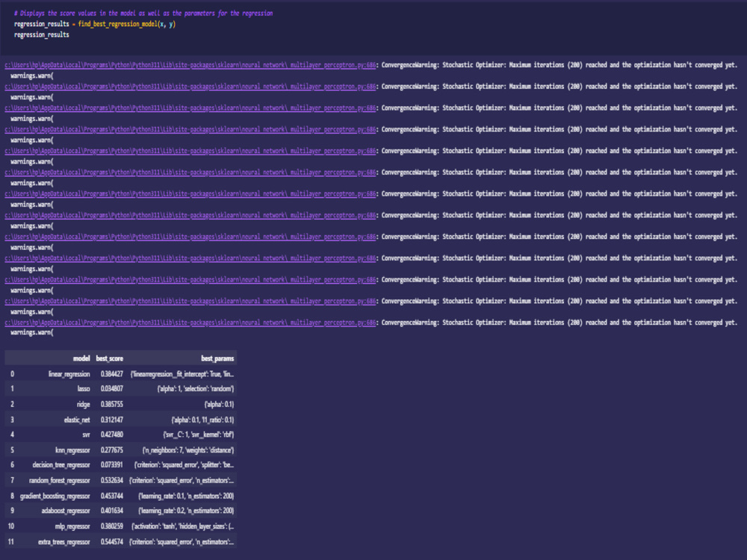Select the 'elastic_net' model cell

pyautogui.click(x=77, y=420)
